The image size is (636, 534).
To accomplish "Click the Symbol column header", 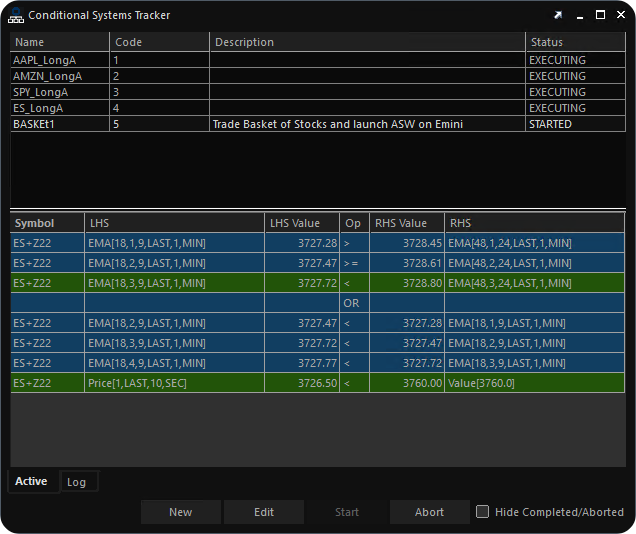I will point(47,223).
